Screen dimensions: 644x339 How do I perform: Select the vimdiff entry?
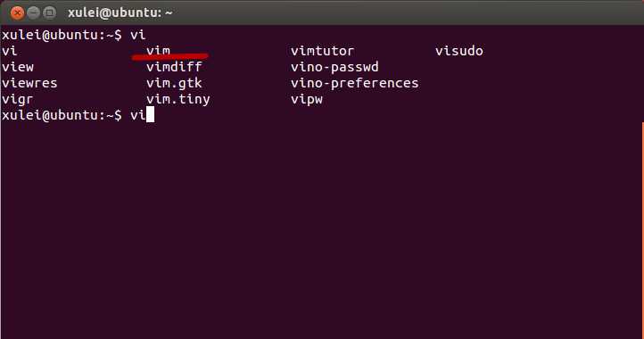coord(174,67)
